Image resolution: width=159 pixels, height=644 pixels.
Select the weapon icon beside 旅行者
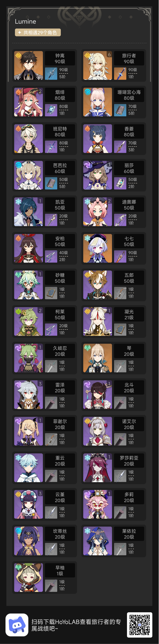tap(120, 74)
